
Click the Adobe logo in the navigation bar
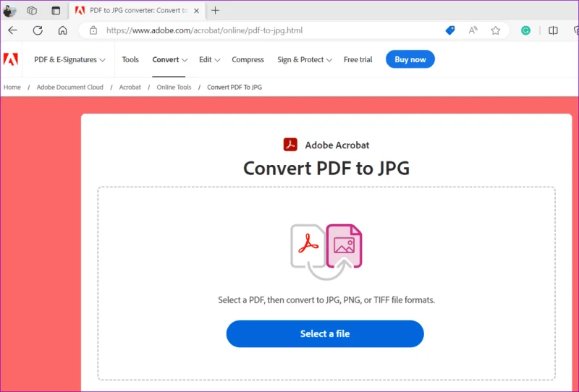coord(11,59)
